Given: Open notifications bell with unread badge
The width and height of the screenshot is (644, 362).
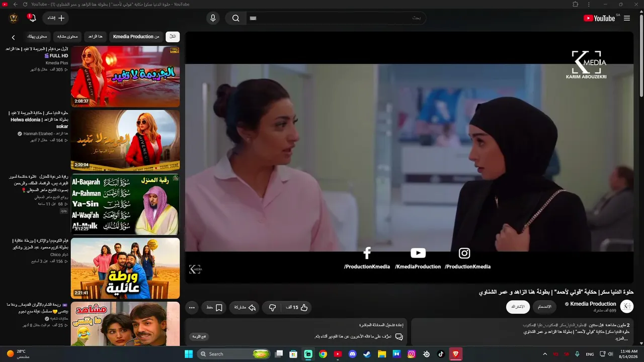Looking at the screenshot, I should (32, 18).
